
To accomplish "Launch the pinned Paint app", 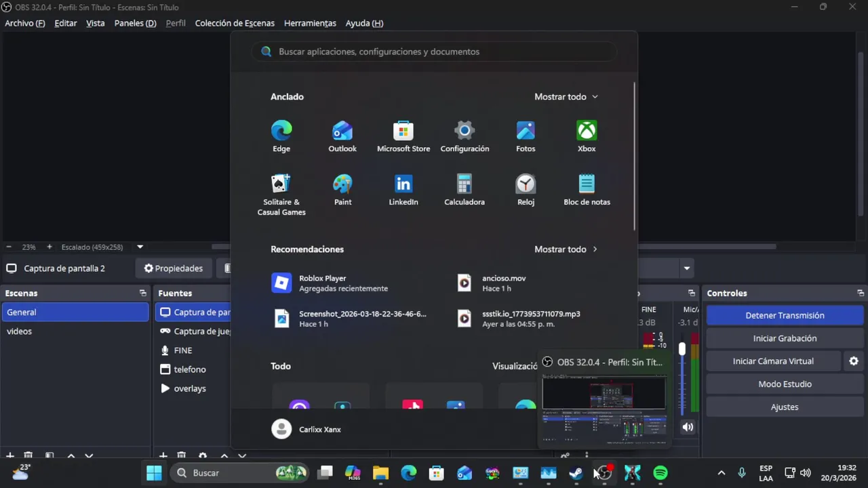I will coord(342,190).
